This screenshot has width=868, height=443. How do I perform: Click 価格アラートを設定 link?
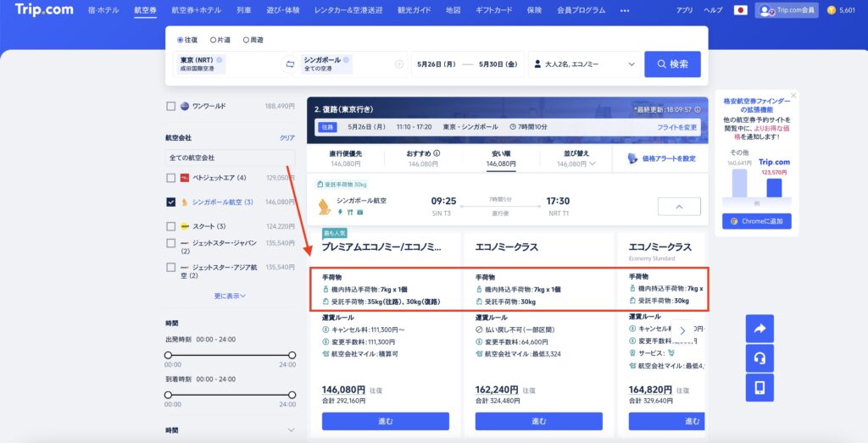pos(669,158)
